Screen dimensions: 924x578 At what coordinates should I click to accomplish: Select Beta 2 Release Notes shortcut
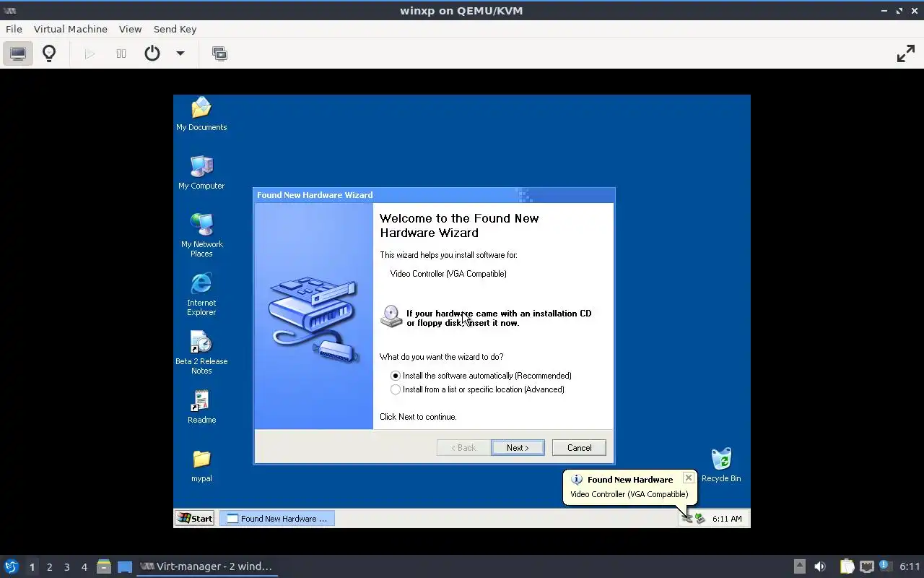coord(201,353)
